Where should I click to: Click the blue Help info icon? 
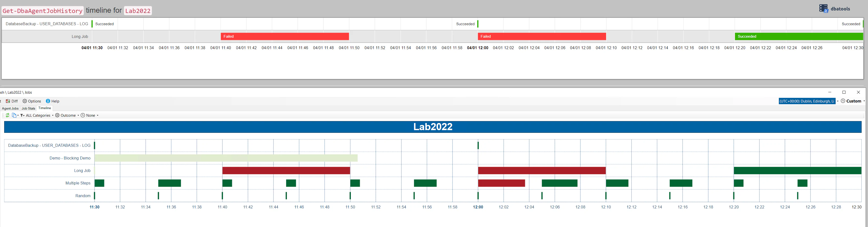[48, 101]
